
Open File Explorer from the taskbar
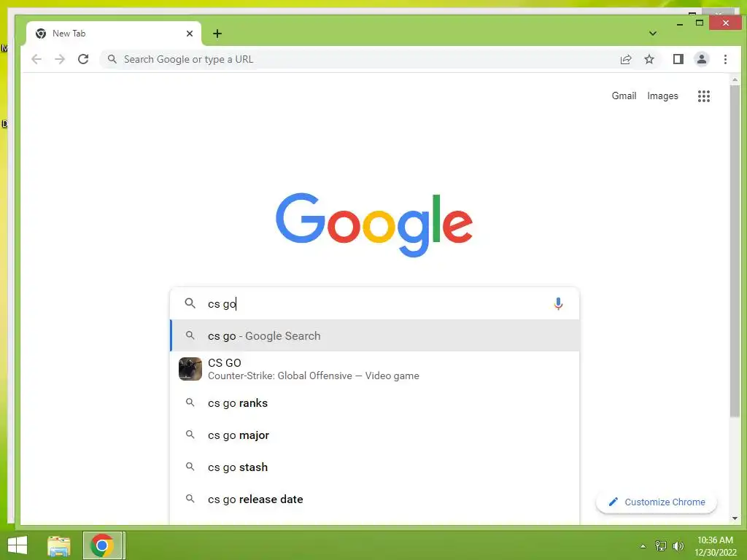[x=58, y=545]
